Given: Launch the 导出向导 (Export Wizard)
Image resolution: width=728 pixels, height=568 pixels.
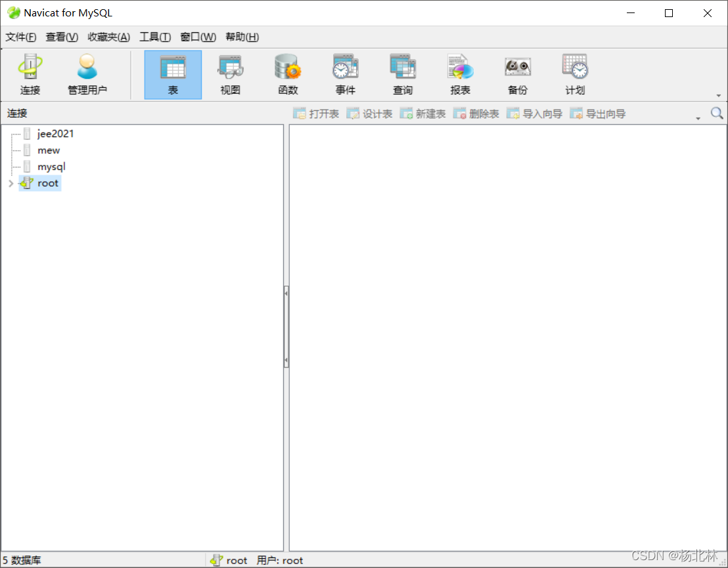Looking at the screenshot, I should pyautogui.click(x=598, y=114).
